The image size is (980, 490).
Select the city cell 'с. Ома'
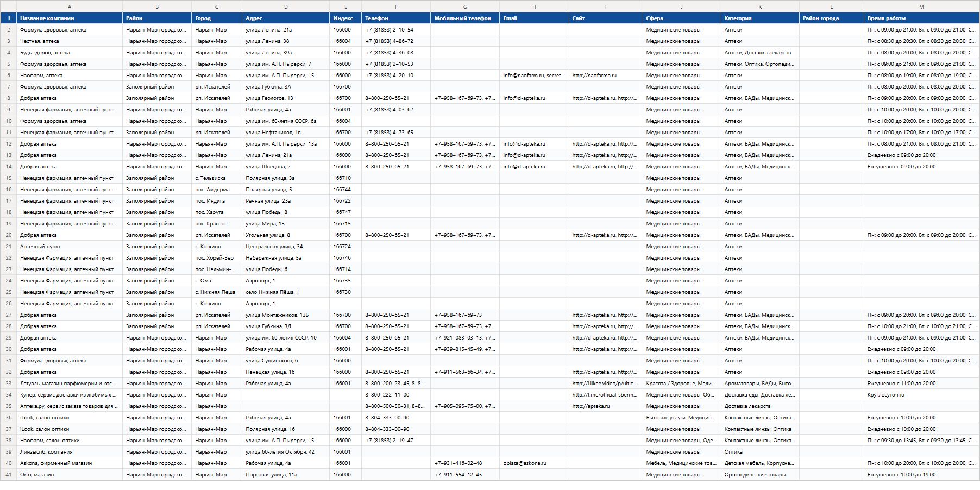(217, 281)
